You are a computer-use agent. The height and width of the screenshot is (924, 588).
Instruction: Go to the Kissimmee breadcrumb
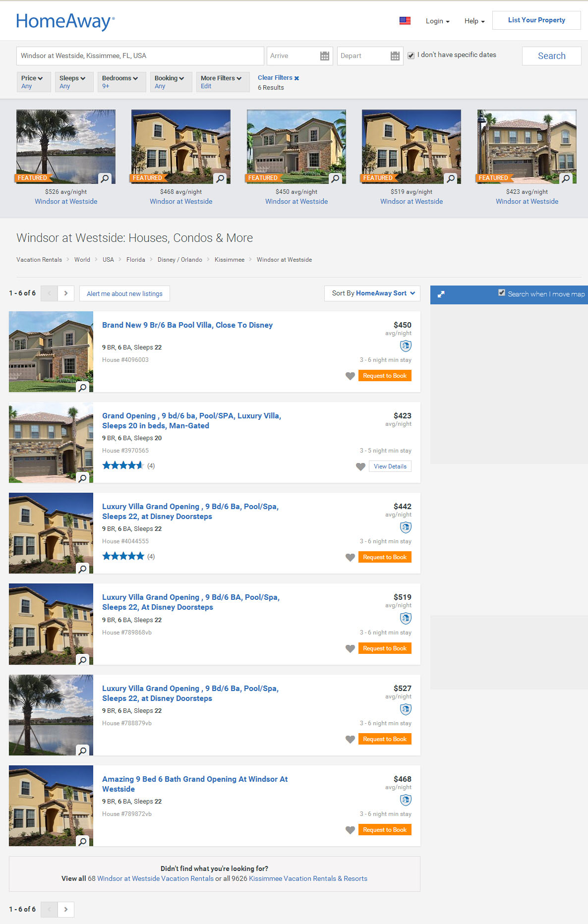coord(230,260)
